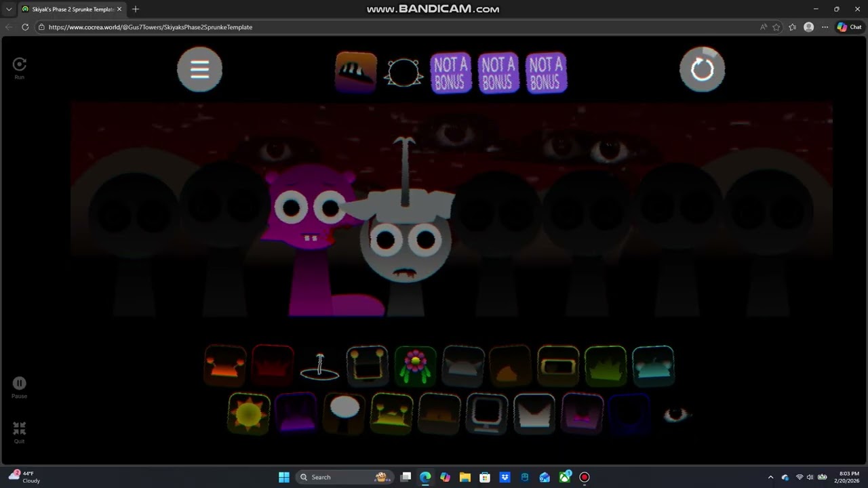Pick the yellow sun sound icon
The width and height of the screenshot is (868, 488).
pyautogui.click(x=249, y=413)
